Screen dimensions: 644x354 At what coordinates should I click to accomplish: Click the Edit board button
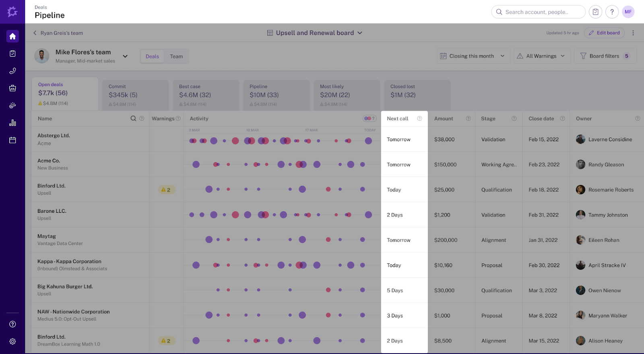pyautogui.click(x=604, y=33)
